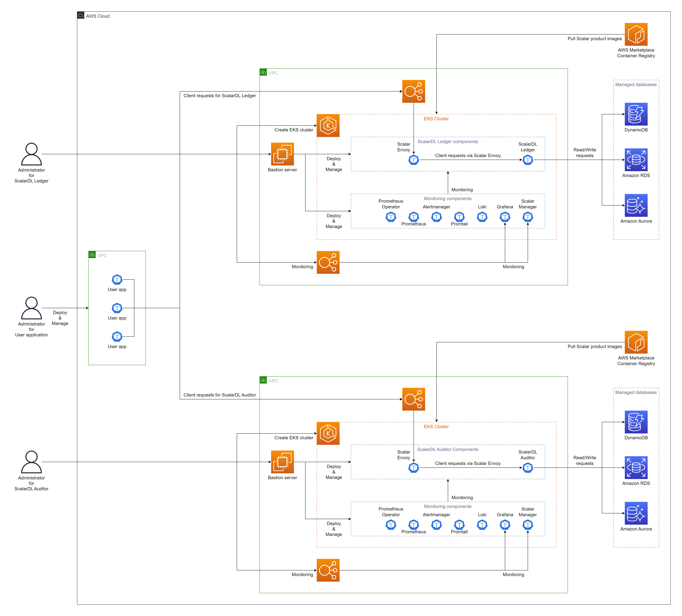Select the ScalarDL Auditor pod icon
Screen dimensions: 682x616
[527, 468]
